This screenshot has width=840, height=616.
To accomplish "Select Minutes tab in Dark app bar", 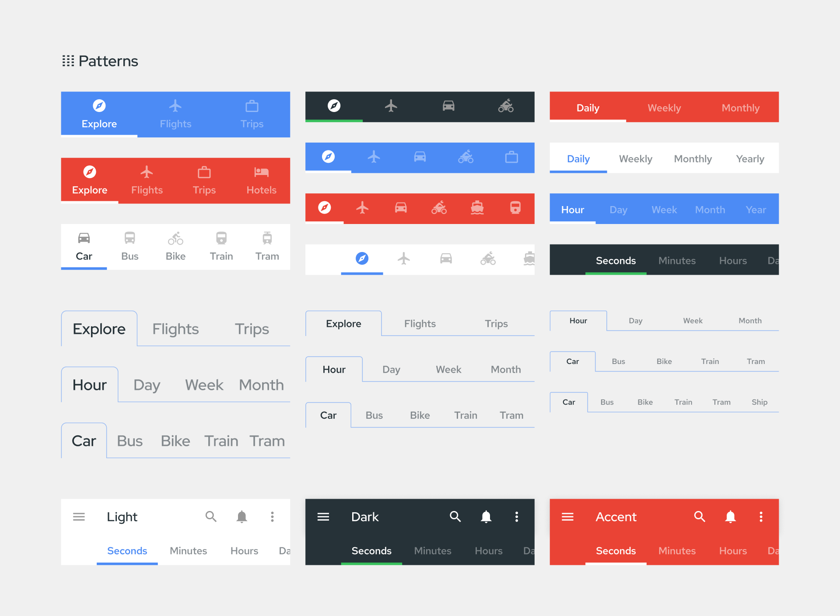I will (432, 551).
